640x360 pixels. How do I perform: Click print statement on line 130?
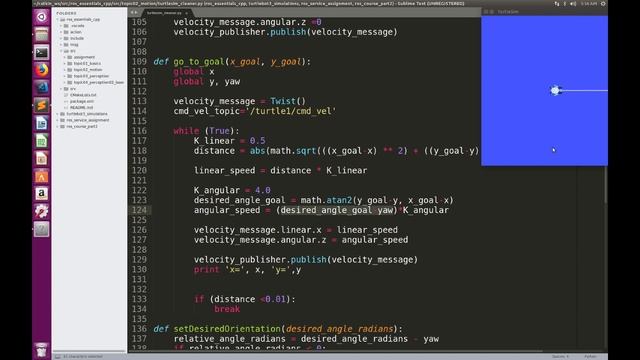[247, 270]
